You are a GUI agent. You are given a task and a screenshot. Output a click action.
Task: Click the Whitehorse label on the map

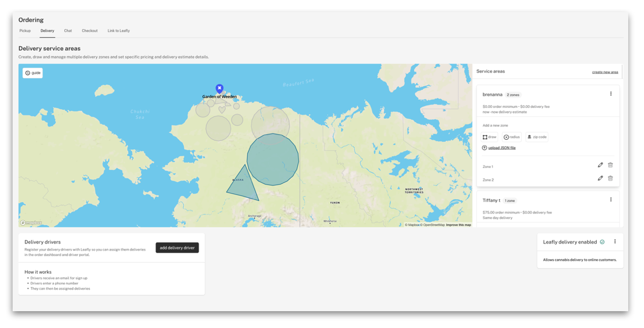tap(330, 221)
